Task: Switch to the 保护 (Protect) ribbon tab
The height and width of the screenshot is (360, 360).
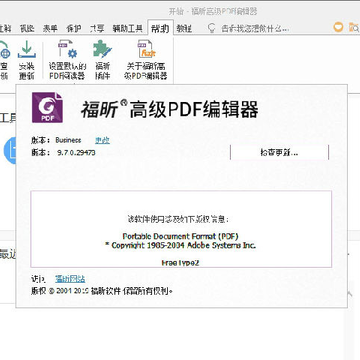Action: pos(74,29)
